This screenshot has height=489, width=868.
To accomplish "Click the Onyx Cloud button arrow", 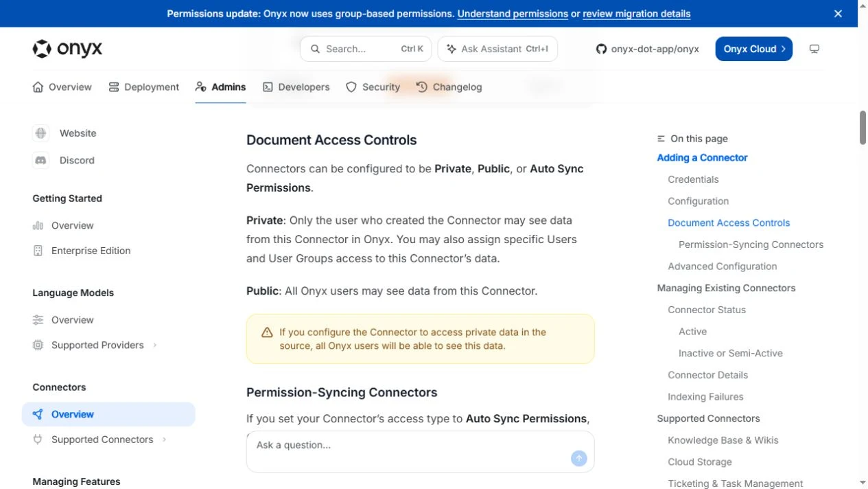I will (783, 49).
